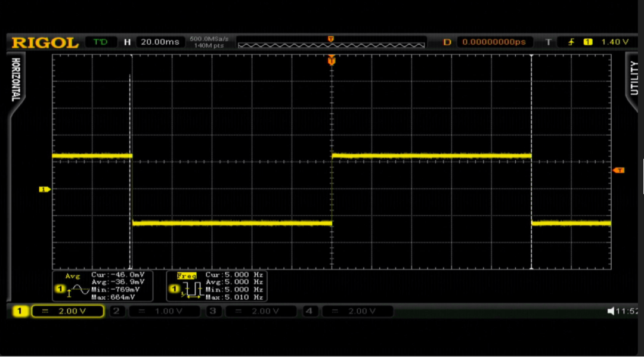
Task: Click the waveform memory overview bar
Action: click(331, 43)
